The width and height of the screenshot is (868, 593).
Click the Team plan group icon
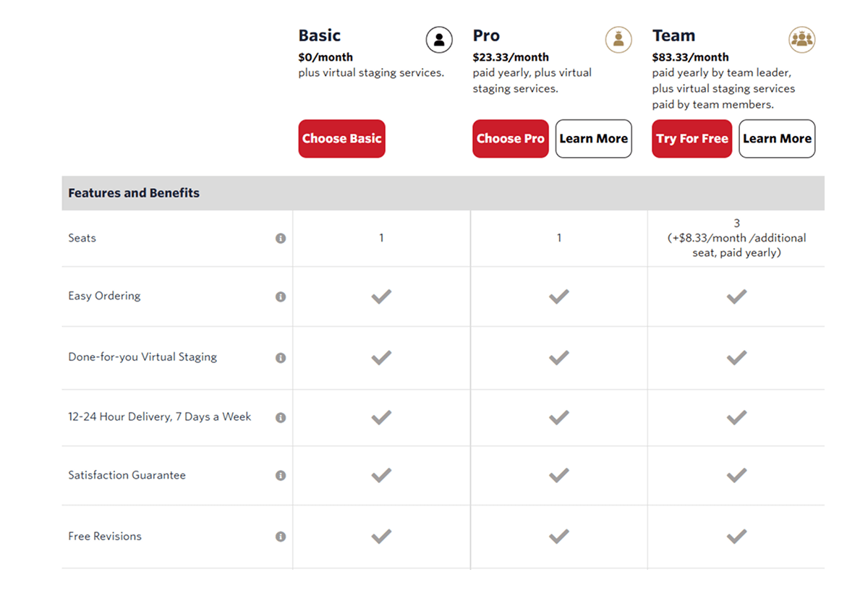801,40
